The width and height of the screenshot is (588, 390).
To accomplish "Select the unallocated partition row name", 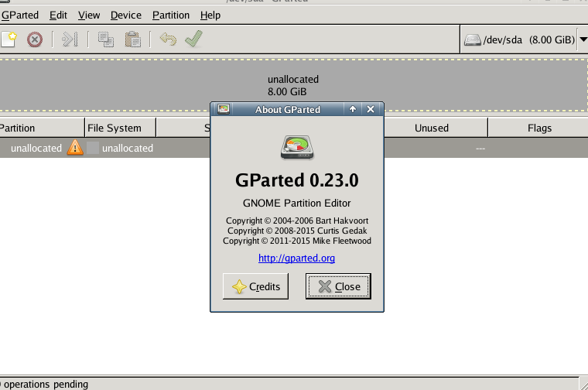I will [x=36, y=148].
